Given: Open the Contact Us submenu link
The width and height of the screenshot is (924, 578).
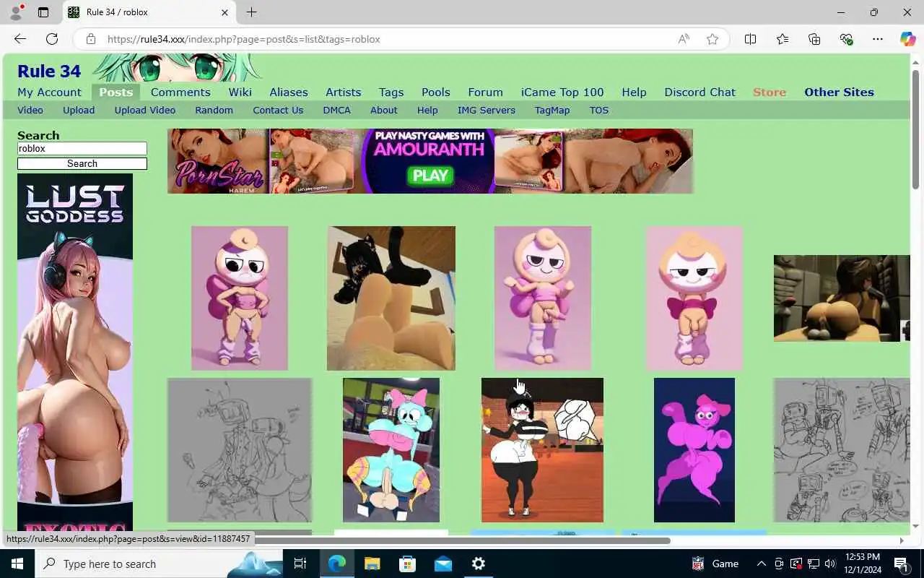Looking at the screenshot, I should click(x=278, y=111).
